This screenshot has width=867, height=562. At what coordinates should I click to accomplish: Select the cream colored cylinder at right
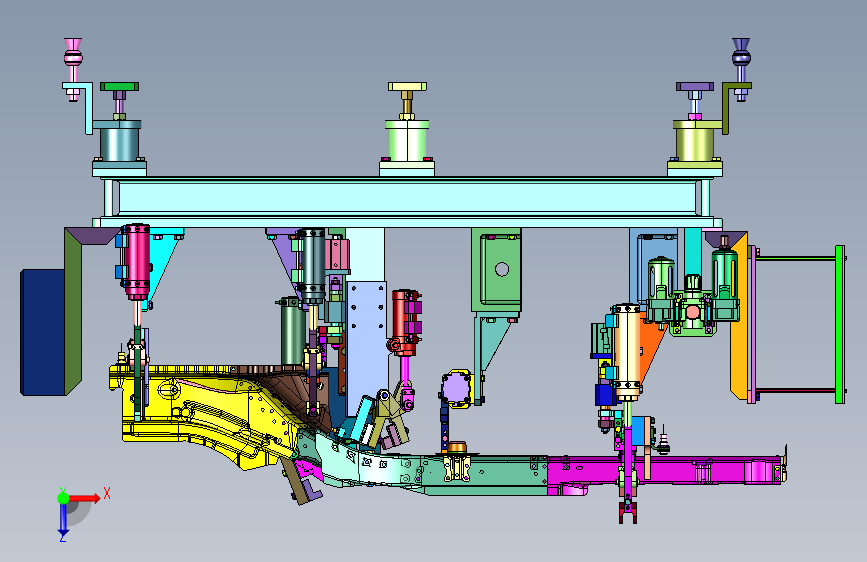click(627, 351)
